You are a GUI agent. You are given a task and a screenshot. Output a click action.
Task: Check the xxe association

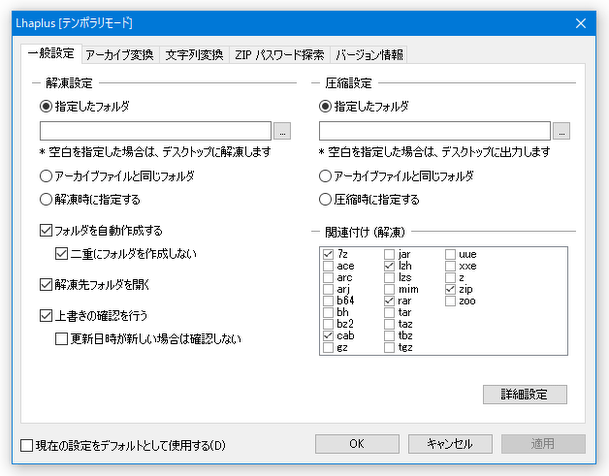[x=450, y=266]
